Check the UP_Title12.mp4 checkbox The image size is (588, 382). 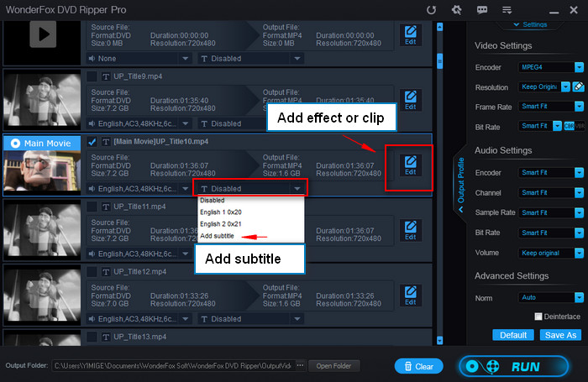(92, 272)
